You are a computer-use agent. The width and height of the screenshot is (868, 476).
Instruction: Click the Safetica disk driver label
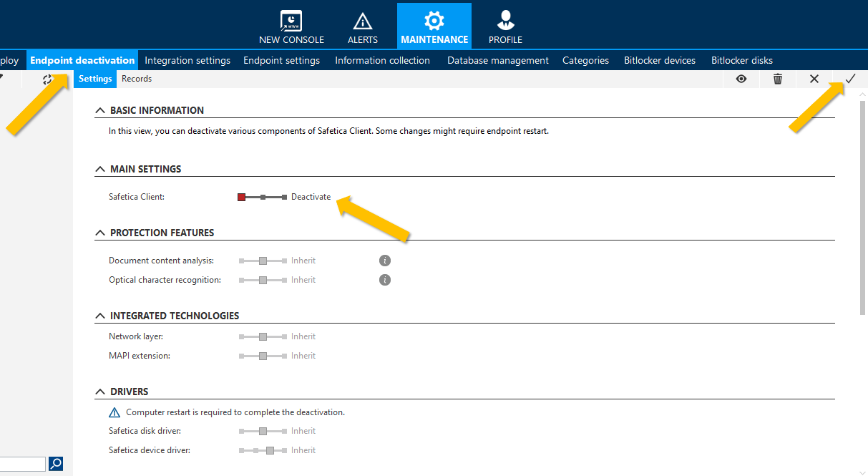145,431
